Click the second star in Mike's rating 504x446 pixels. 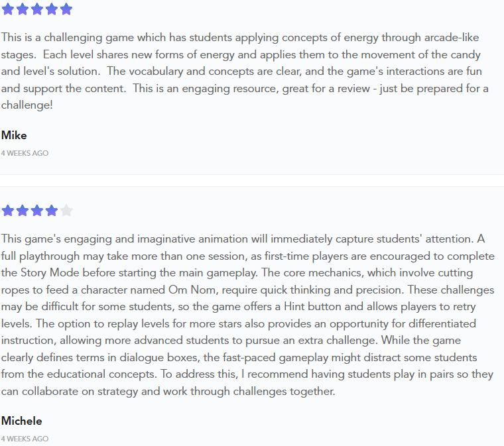(x=23, y=9)
